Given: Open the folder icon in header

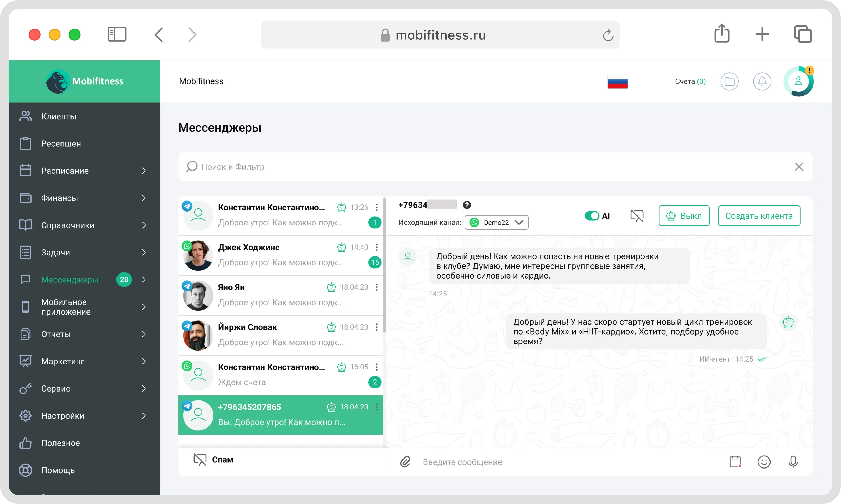Looking at the screenshot, I should pos(730,81).
